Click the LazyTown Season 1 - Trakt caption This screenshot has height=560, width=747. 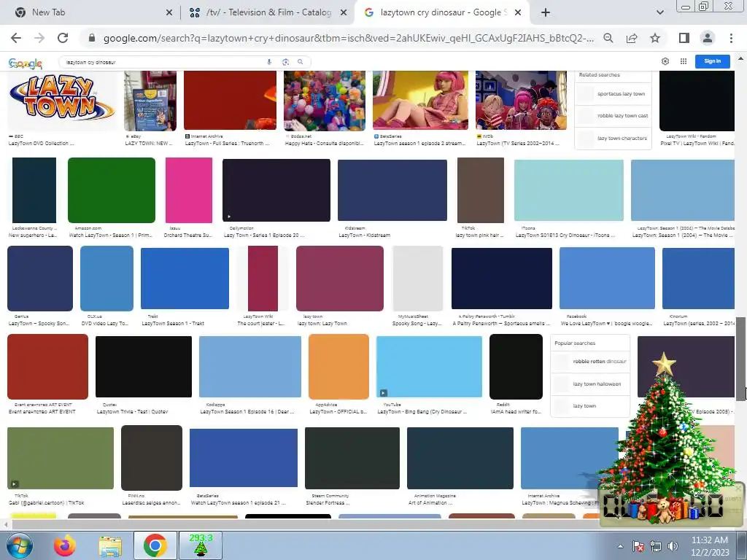[173, 323]
